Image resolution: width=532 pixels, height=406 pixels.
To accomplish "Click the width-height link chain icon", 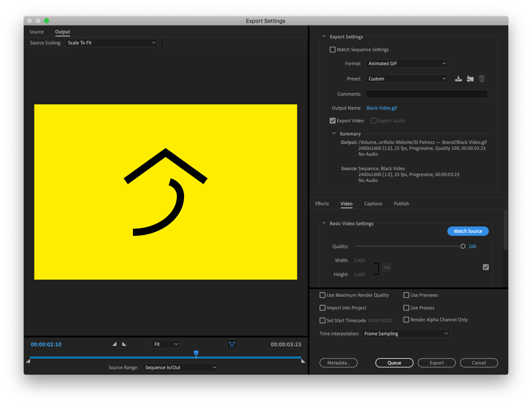I will (387, 268).
